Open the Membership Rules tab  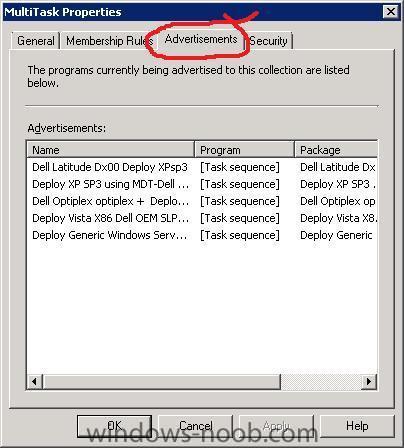(109, 41)
